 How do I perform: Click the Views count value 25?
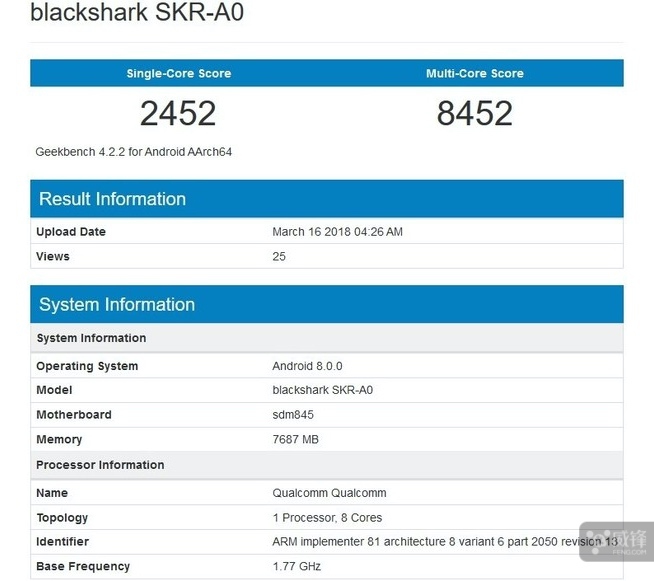(279, 256)
